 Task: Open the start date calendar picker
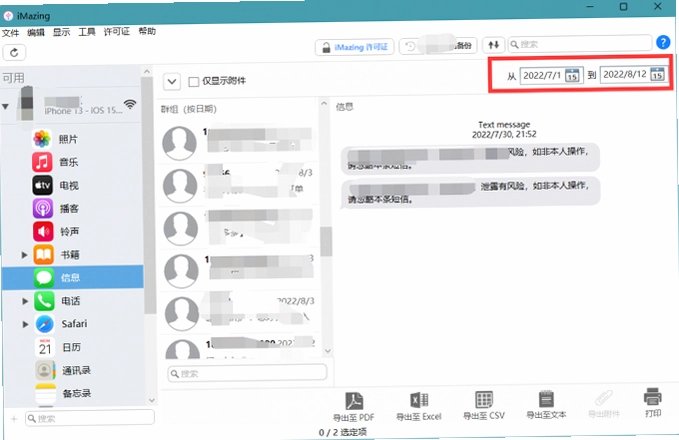572,75
